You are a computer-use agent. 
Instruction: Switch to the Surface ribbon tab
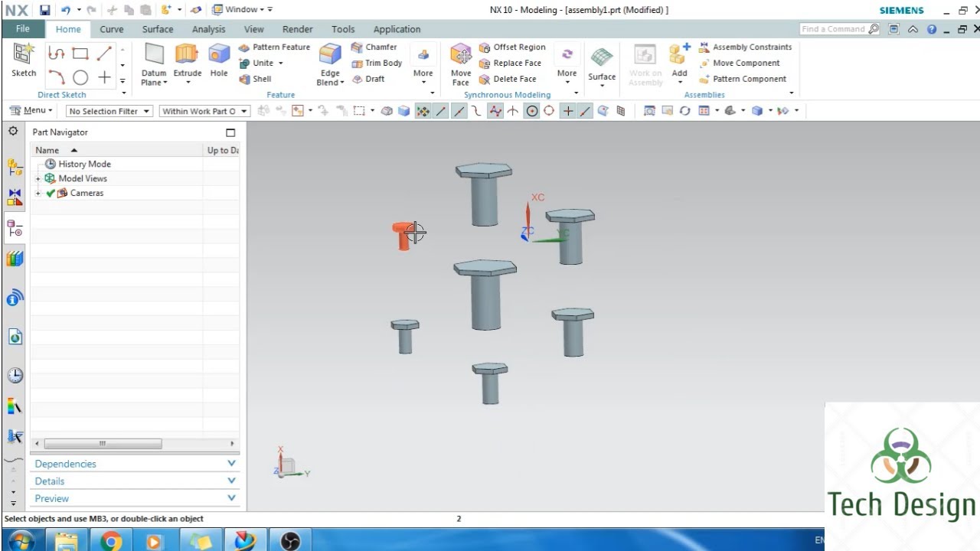tap(158, 29)
